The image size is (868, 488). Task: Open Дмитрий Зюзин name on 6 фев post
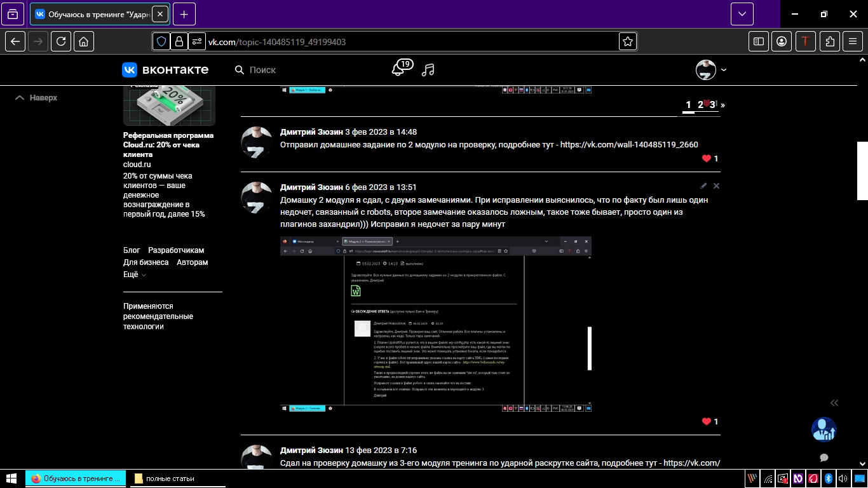click(x=311, y=187)
